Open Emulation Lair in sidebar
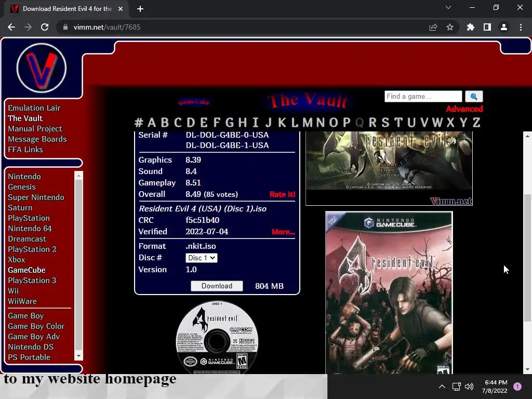The image size is (532, 399). (34, 108)
